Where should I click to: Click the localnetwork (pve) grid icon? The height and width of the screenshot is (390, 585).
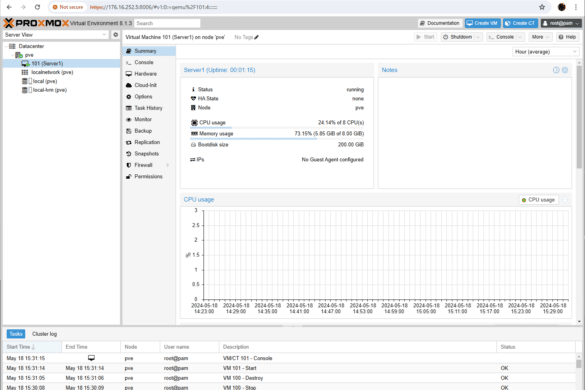[x=25, y=72]
